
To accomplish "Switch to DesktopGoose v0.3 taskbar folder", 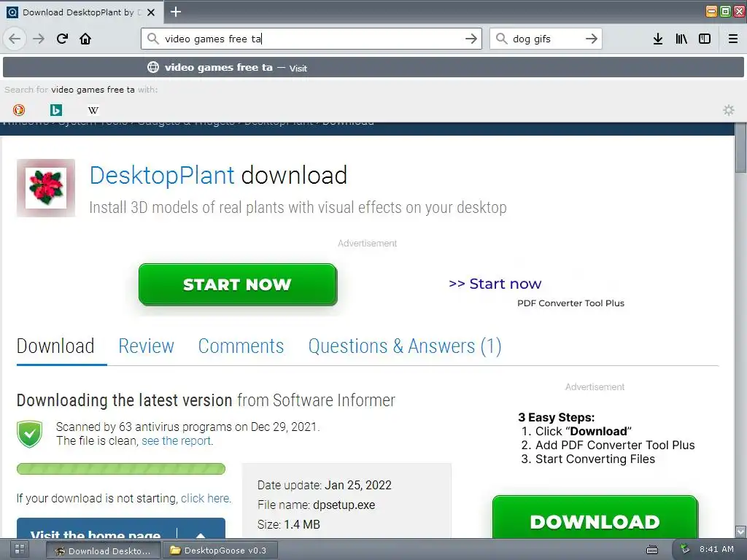I will [x=220, y=551].
